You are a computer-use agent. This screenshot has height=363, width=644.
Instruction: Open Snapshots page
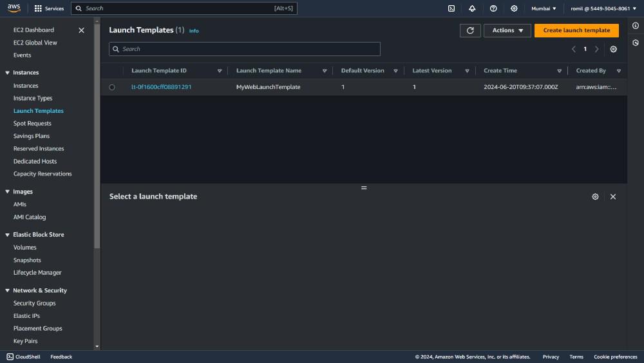click(27, 260)
